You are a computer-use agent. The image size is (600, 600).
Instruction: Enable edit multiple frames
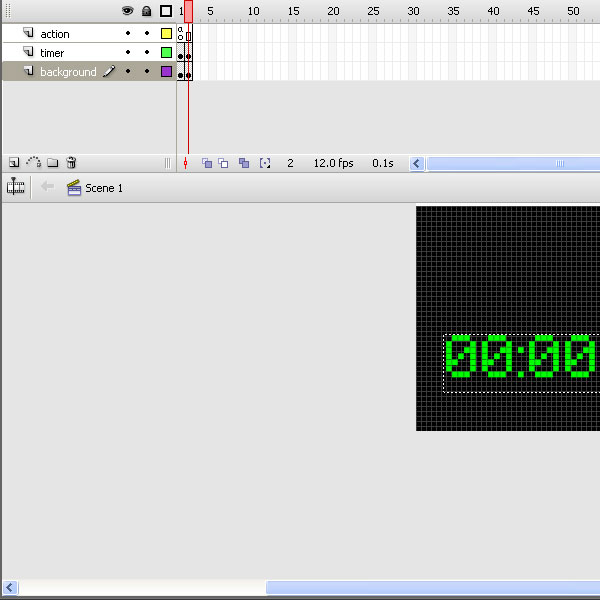[244, 163]
